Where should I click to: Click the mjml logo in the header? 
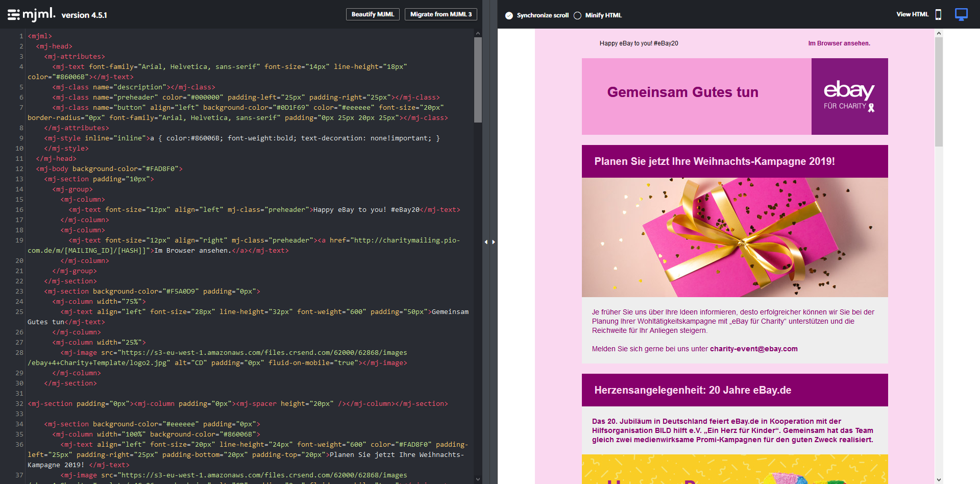coord(32,14)
